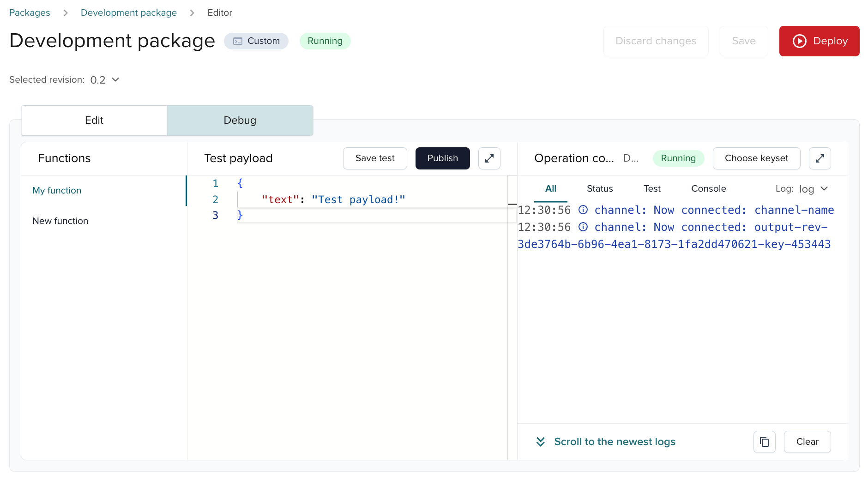Click the double-chevron scroll down icon
This screenshot has width=868, height=483.
(541, 442)
